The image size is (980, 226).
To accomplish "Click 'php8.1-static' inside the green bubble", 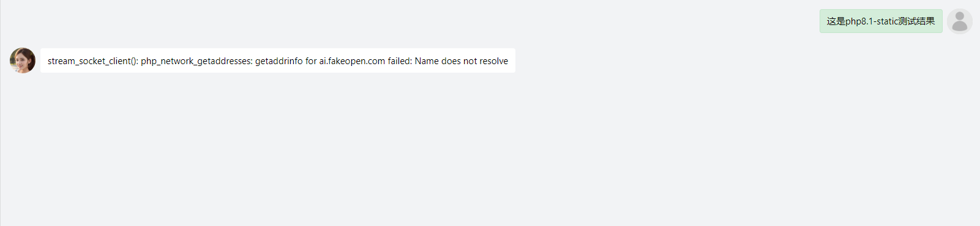I will click(x=872, y=21).
